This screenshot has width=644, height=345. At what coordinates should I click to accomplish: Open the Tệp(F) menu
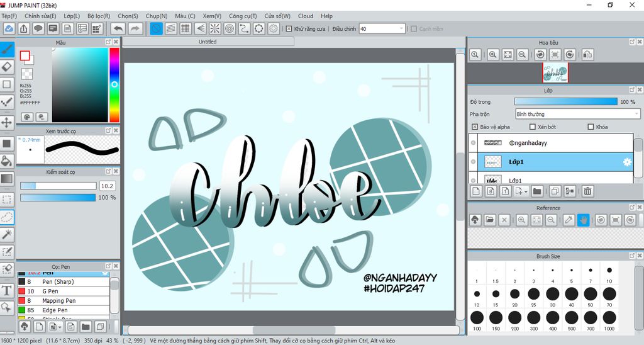(9, 16)
